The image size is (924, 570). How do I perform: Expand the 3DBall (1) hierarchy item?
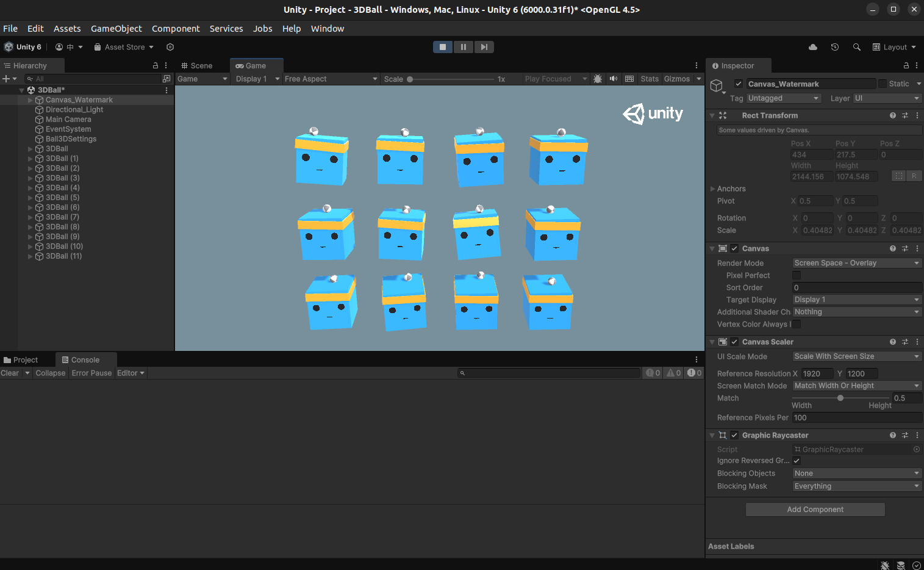point(30,158)
